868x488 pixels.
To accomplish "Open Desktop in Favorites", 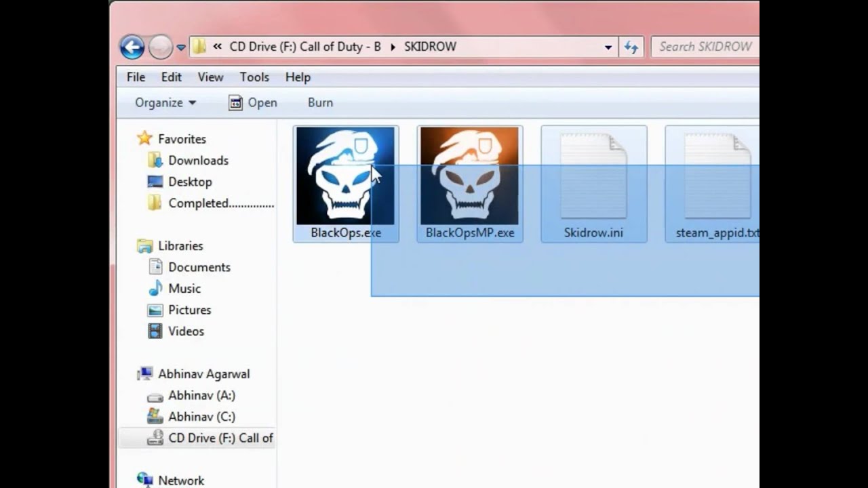I will [x=190, y=182].
